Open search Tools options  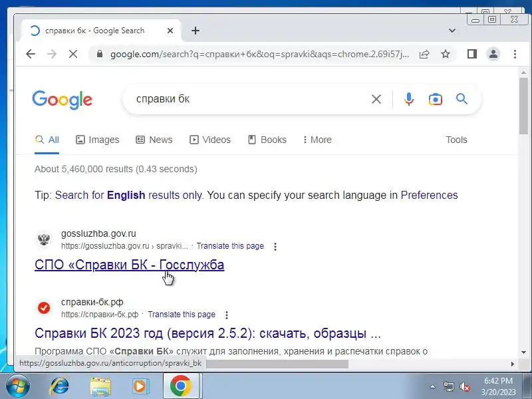pos(456,140)
